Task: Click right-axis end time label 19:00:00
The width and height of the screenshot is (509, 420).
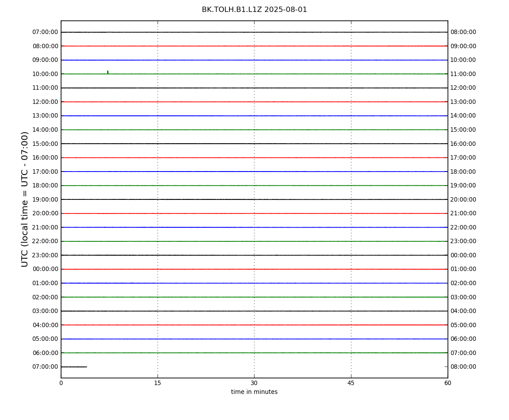Action: [x=463, y=186]
